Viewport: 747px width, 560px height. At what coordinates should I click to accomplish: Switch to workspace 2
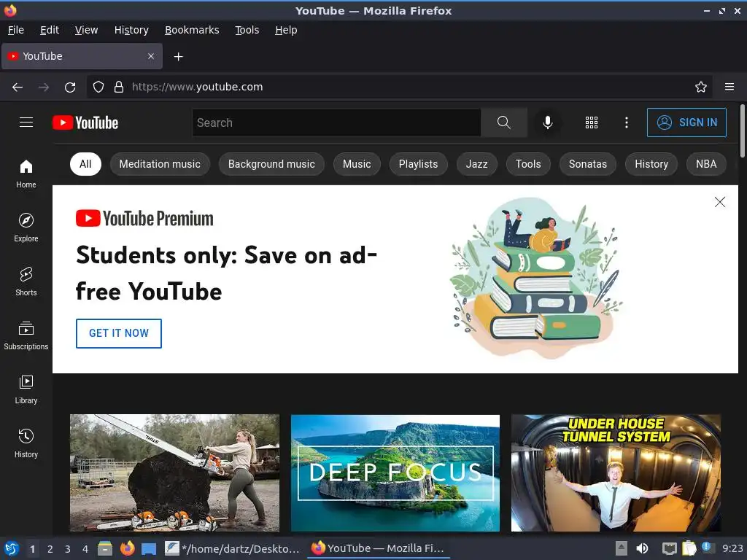pos(50,549)
